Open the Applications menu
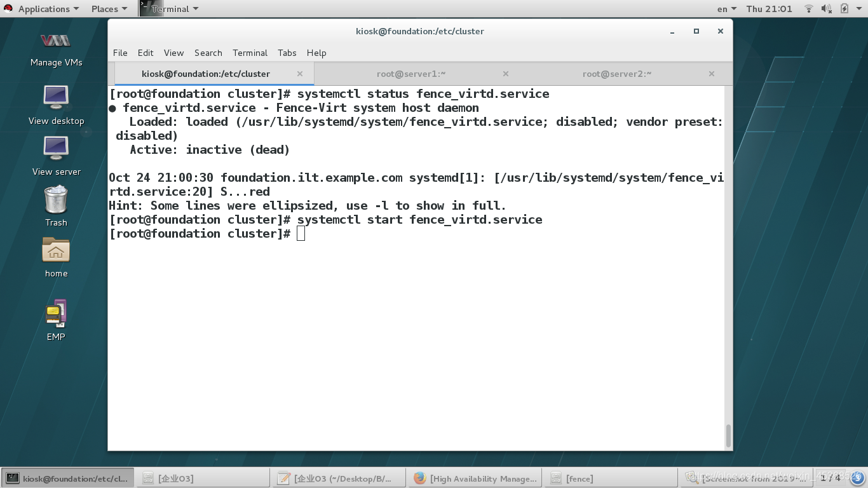The width and height of the screenshot is (868, 488). 48,8
